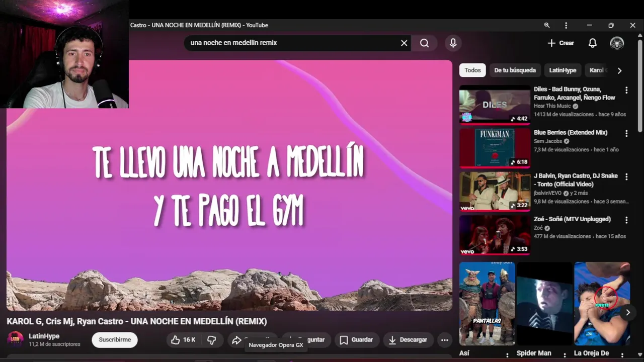The height and width of the screenshot is (362, 644).
Task: Open Diles video thumbnail
Action: click(x=495, y=105)
